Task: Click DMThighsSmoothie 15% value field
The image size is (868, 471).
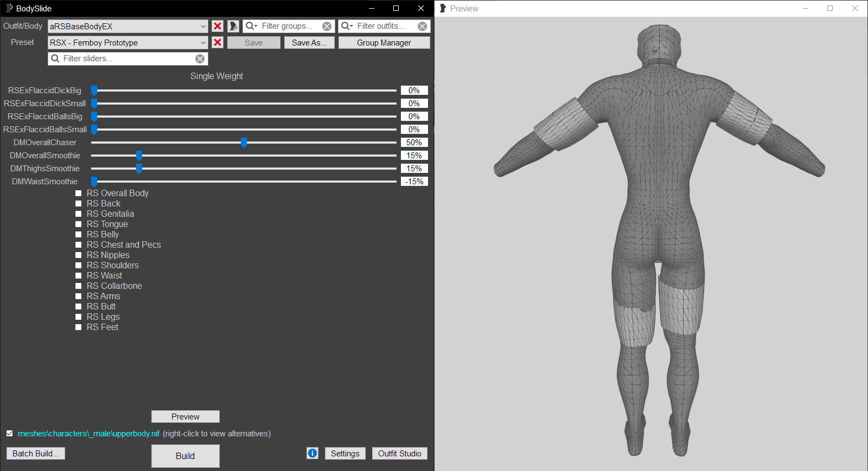Action: (x=414, y=168)
